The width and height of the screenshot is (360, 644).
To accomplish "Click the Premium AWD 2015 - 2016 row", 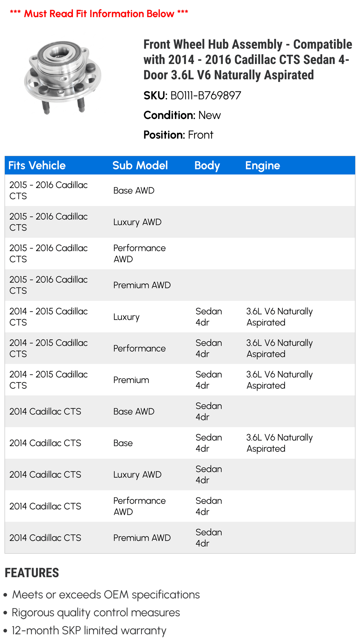I will pyautogui.click(x=180, y=285).
